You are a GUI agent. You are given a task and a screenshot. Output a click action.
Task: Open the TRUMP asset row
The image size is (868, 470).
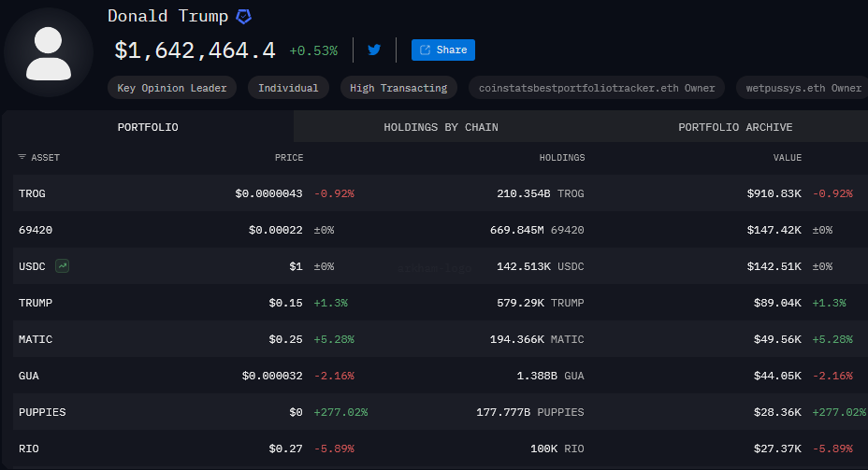(441, 303)
